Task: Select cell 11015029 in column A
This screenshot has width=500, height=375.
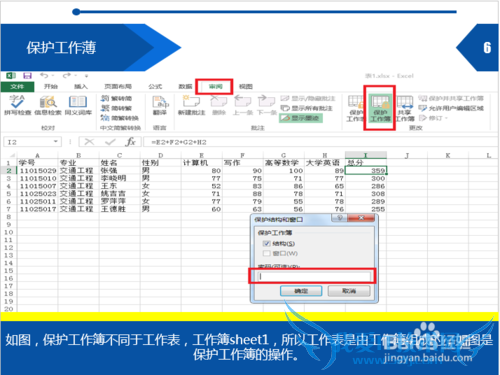Action: [37, 171]
